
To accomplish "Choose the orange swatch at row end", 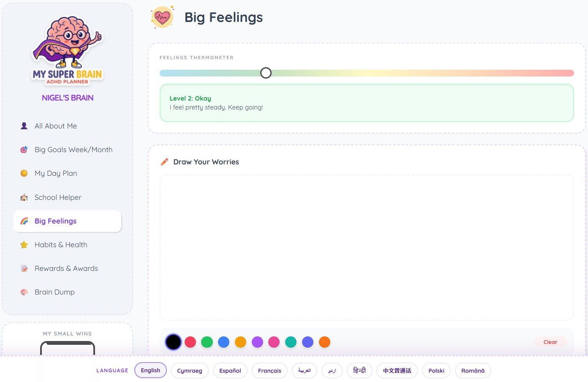I will point(324,342).
